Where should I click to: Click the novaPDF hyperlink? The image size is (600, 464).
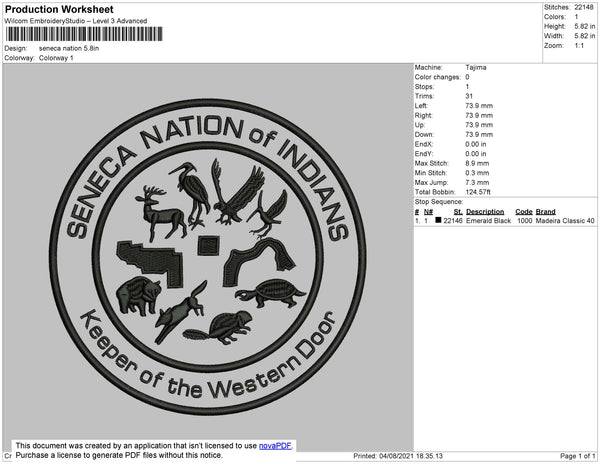point(275,446)
